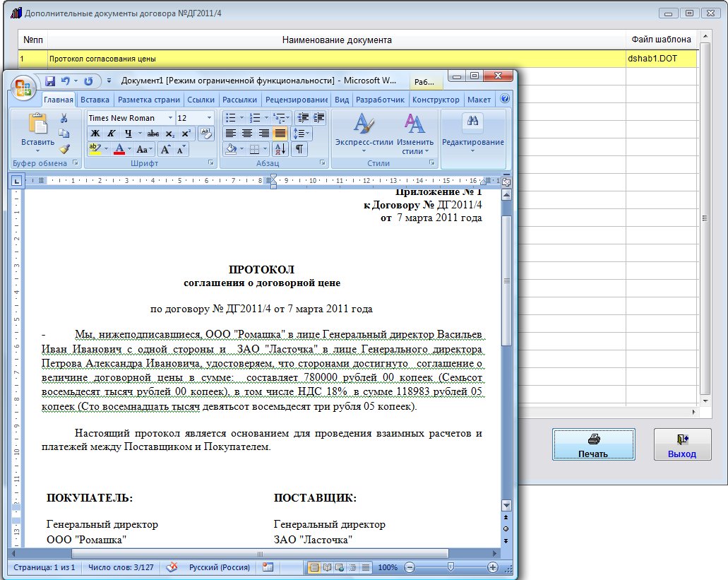Image resolution: width=728 pixels, height=580 pixels.
Task: Click the Office button in Word
Action: 23,88
